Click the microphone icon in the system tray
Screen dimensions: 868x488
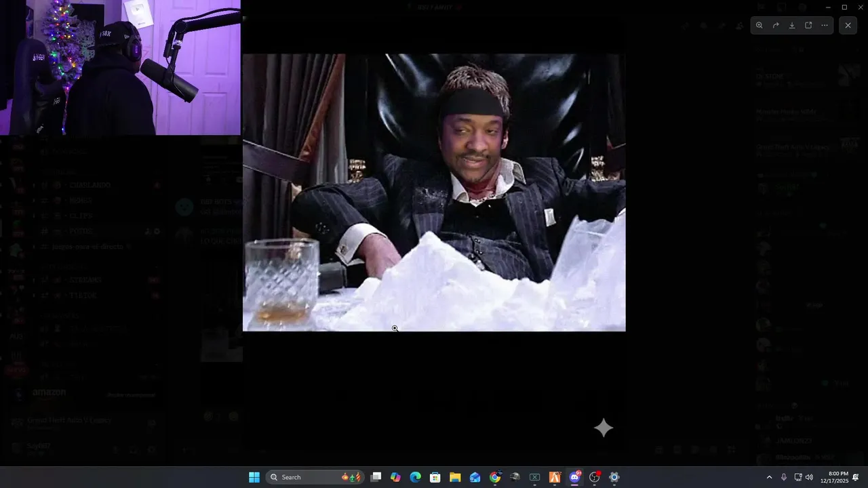[x=784, y=477]
